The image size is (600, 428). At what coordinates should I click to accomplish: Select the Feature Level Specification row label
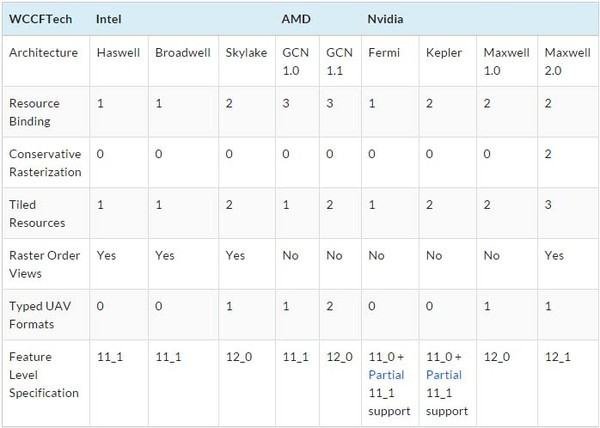(42, 374)
